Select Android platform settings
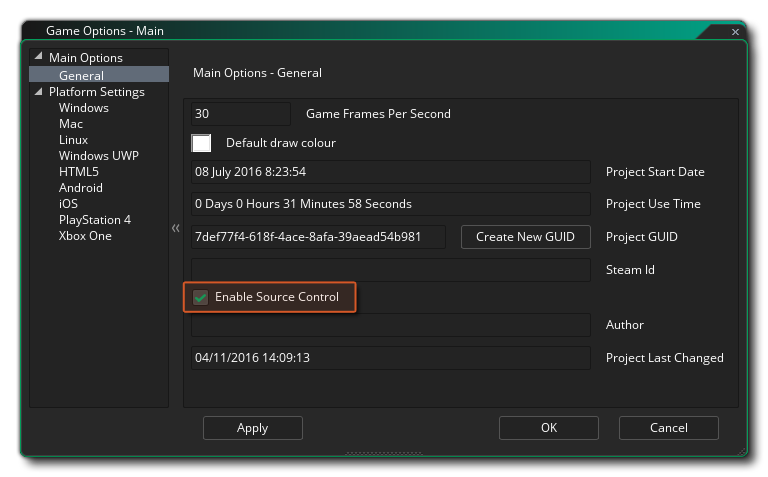Screen dimensions: 768x477 tap(80, 188)
